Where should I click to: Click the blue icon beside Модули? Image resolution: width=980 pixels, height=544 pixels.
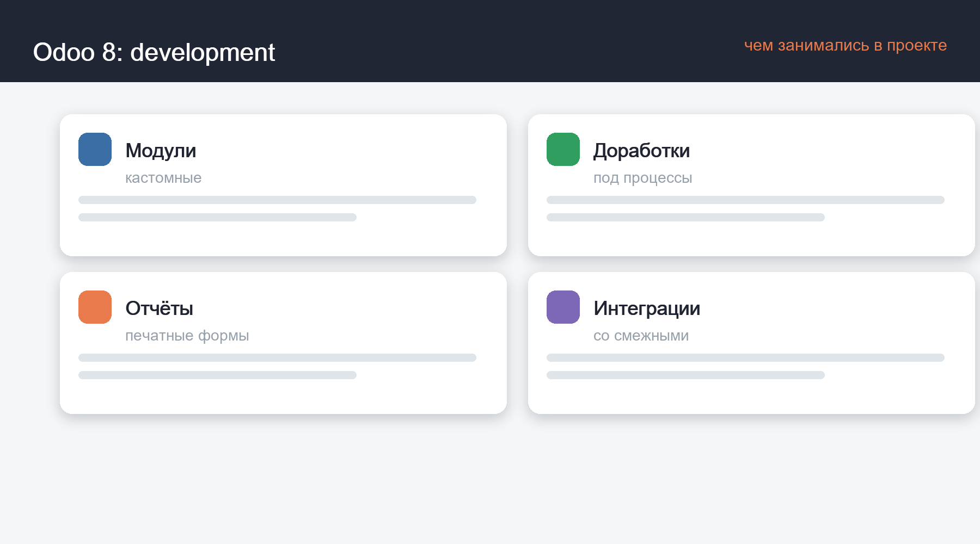tap(95, 149)
